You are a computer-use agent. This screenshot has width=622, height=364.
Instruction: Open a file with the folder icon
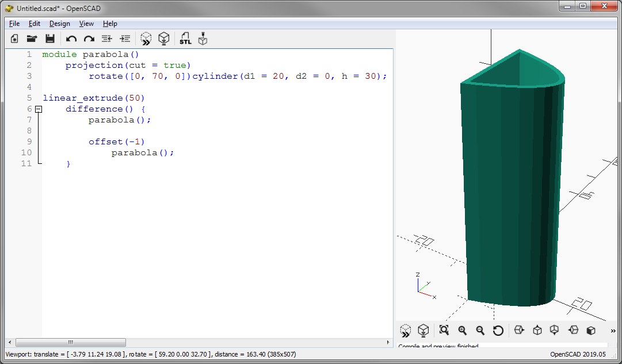32,39
